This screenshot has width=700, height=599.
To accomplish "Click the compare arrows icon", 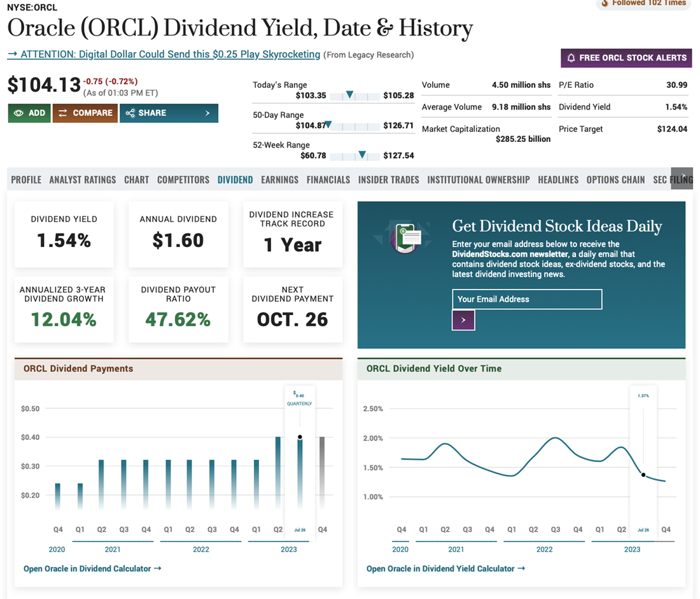I will tap(62, 113).
